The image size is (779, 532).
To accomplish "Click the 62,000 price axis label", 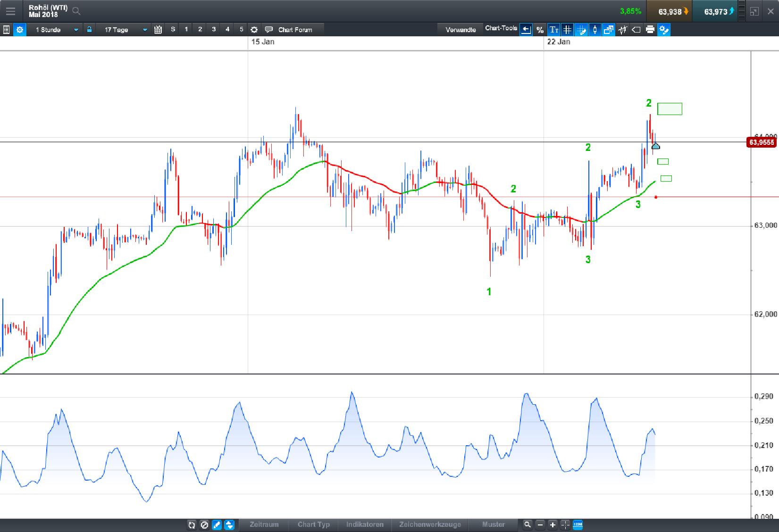I will pyautogui.click(x=765, y=315).
